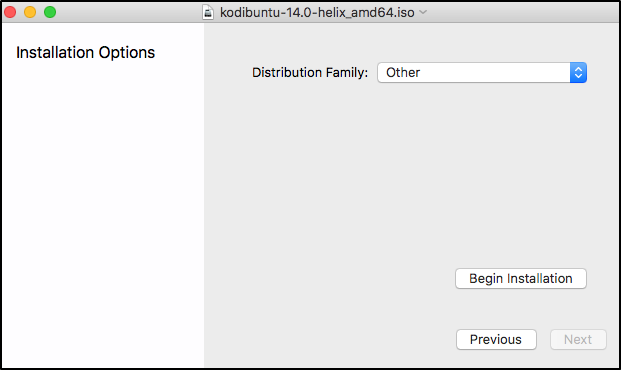Click the empty gray pane above Begin Installation

coord(412,174)
